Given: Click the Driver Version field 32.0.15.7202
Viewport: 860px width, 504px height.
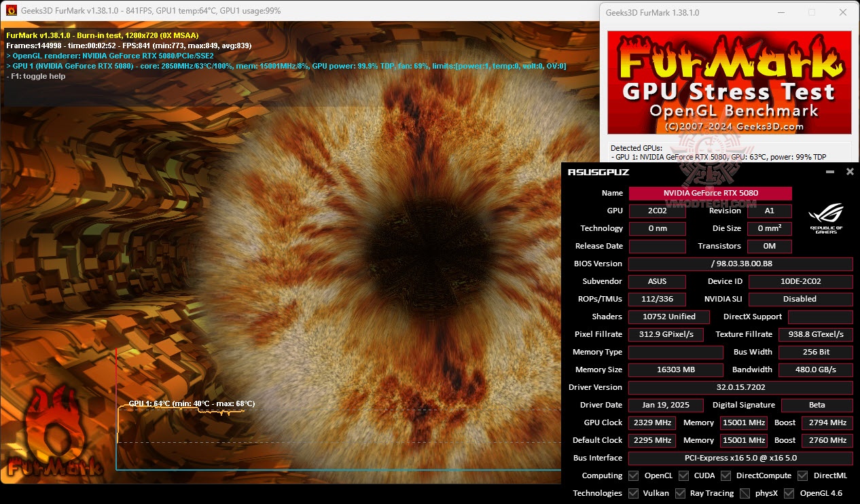Looking at the screenshot, I should tap(740, 387).
